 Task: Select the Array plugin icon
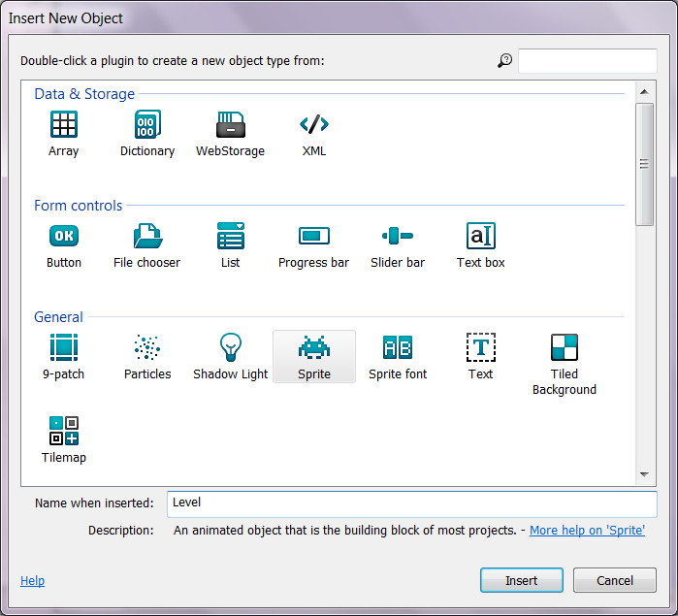coord(64,125)
